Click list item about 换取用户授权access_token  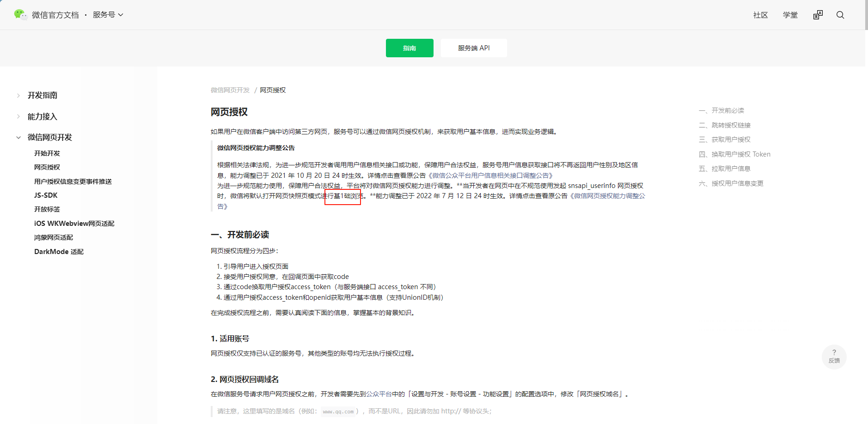click(330, 287)
